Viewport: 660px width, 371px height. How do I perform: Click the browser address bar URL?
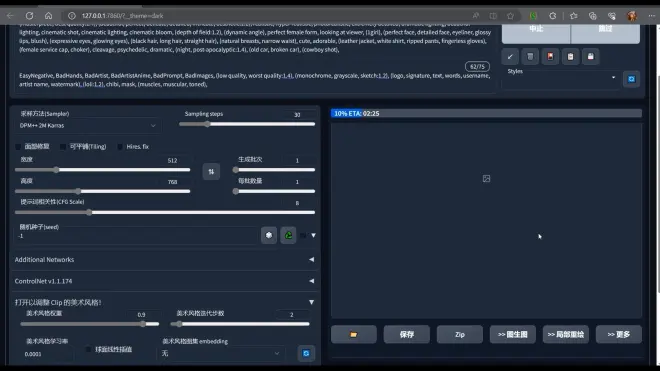122,16
